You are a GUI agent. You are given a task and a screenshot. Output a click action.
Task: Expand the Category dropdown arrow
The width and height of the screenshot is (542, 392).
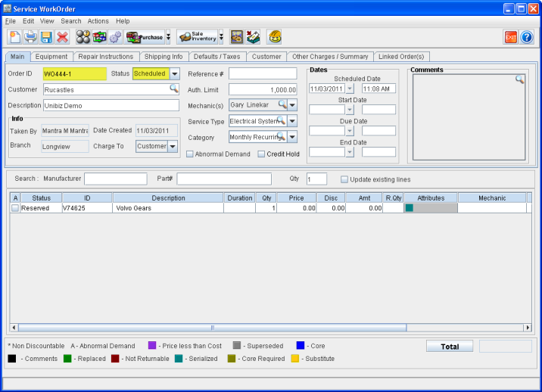[x=292, y=137]
